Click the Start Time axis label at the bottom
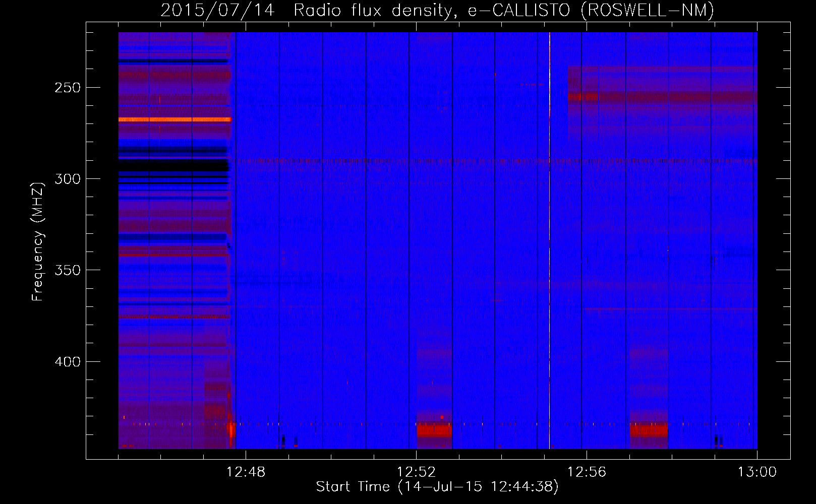 tap(437, 486)
